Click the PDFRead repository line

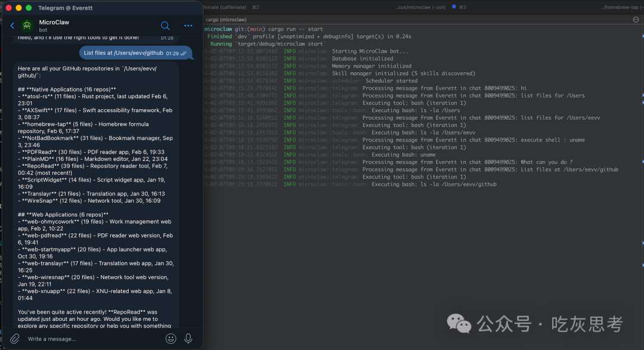91,152
